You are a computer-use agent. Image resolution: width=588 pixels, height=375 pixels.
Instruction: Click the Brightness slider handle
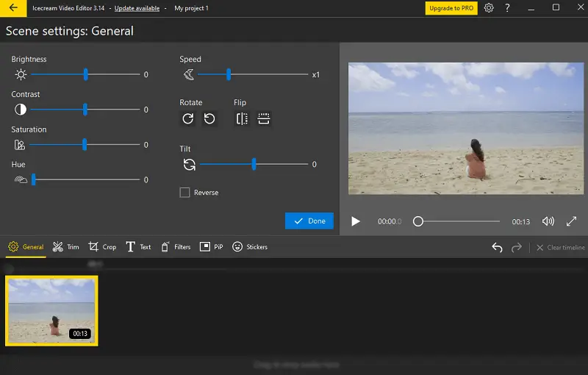click(86, 74)
